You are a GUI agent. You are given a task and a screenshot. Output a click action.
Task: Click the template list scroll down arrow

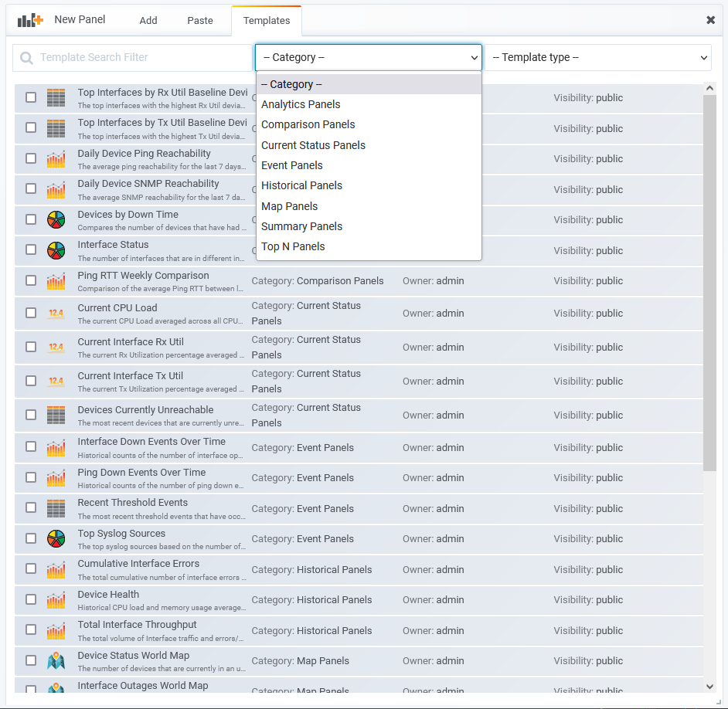coord(709,686)
